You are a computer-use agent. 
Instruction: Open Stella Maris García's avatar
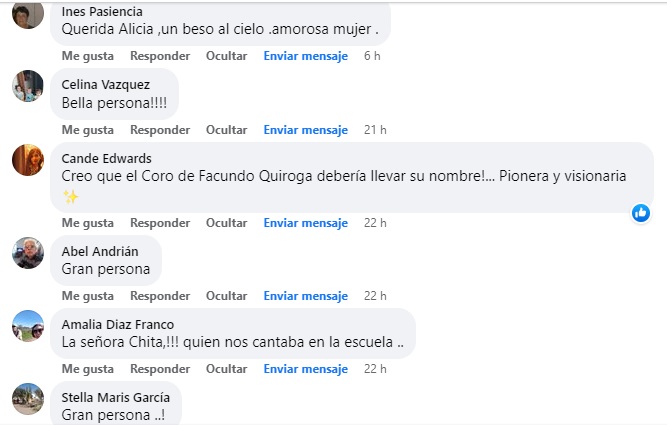28,399
